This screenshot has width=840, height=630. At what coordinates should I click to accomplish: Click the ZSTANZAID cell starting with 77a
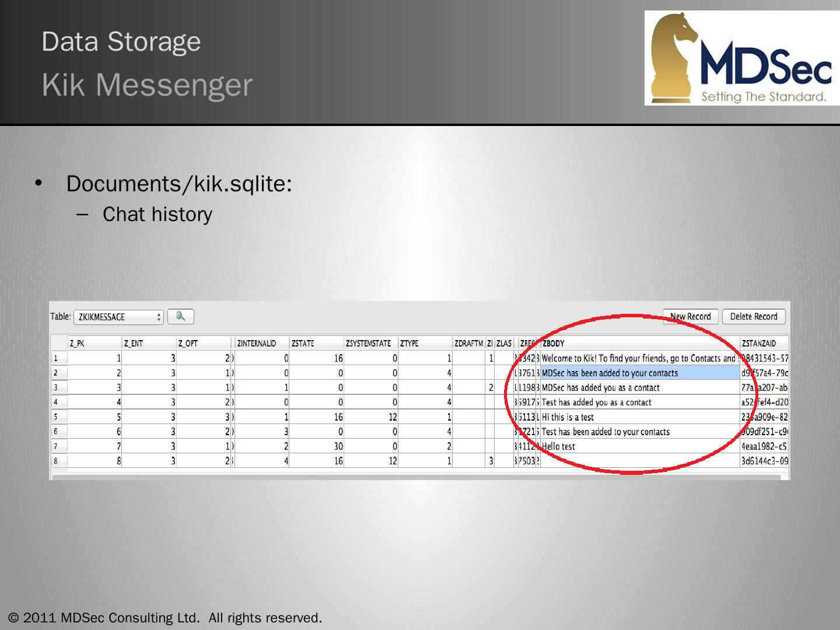(x=764, y=387)
